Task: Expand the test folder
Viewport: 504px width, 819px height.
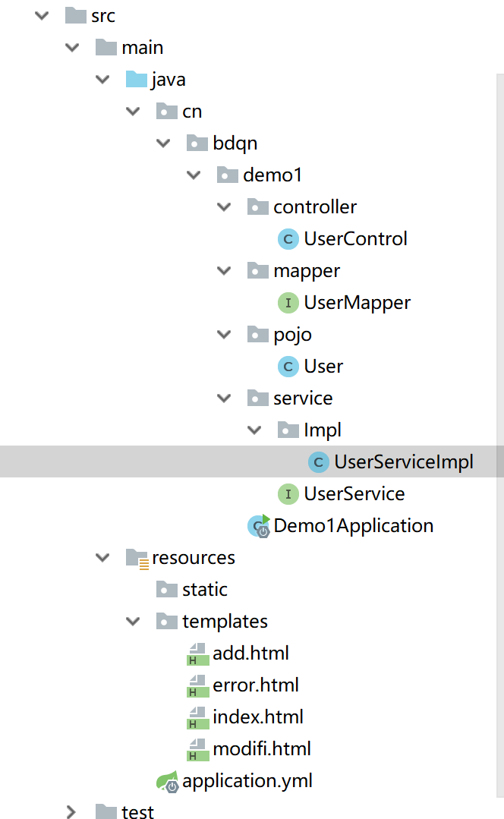Action: (x=72, y=812)
